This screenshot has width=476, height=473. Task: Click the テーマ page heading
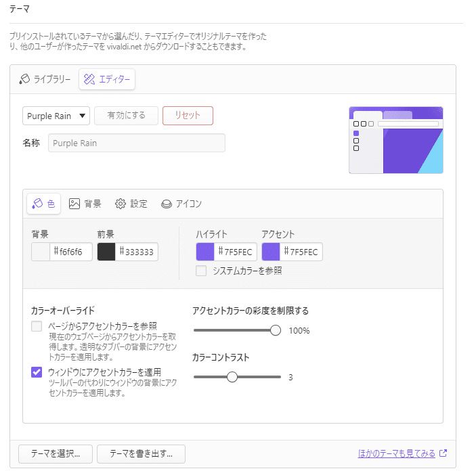coord(20,9)
